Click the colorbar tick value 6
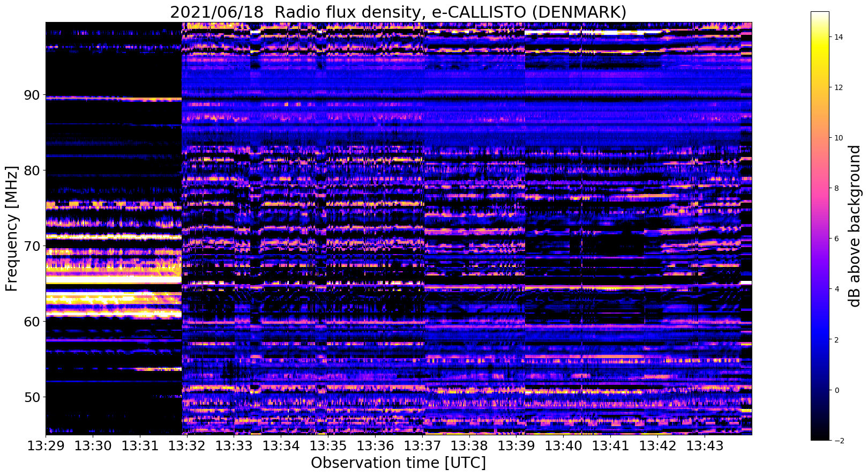This screenshot has height=476, width=868. (x=836, y=239)
